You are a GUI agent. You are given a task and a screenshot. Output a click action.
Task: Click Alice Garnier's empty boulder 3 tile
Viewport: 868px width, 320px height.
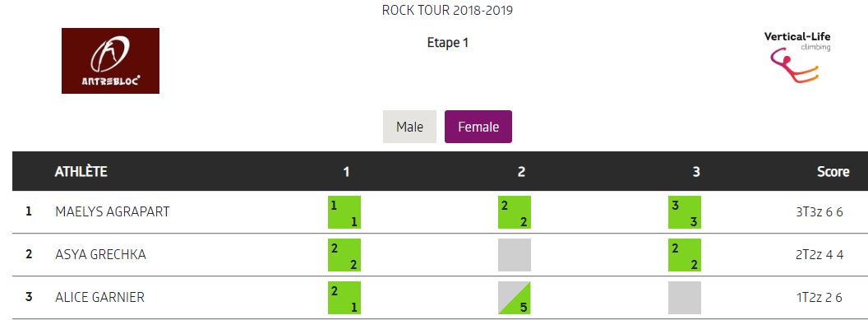click(685, 297)
